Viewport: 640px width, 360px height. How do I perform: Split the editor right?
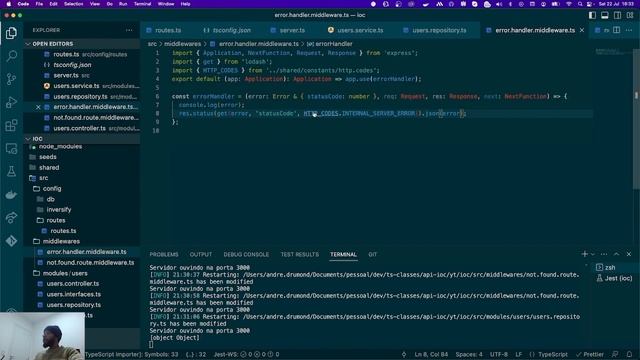point(616,30)
